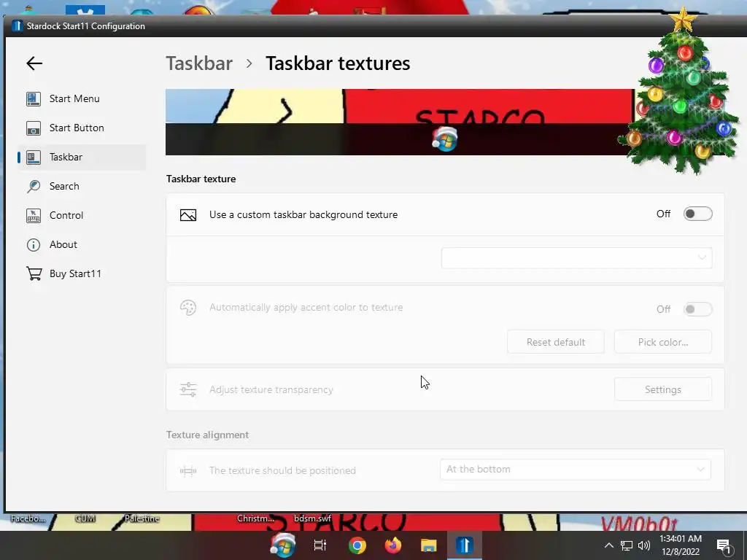Open the Start Button settings section

82,128
